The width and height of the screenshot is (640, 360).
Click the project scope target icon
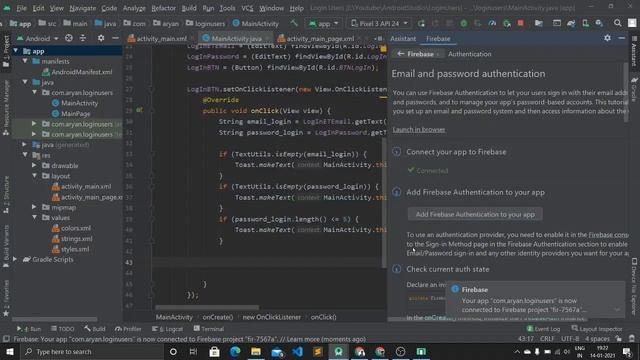click(x=69, y=38)
